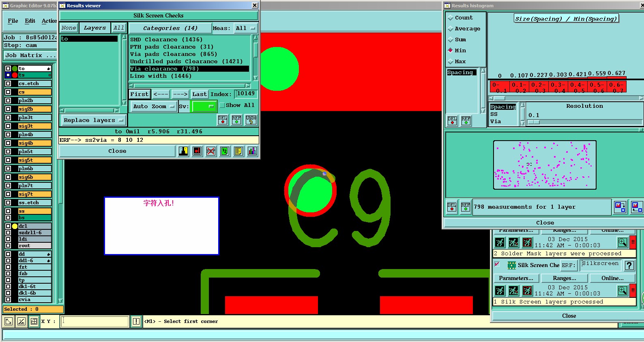The width and height of the screenshot is (644, 342).
Task: Open Replace layers dropdown
Action: coord(93,120)
